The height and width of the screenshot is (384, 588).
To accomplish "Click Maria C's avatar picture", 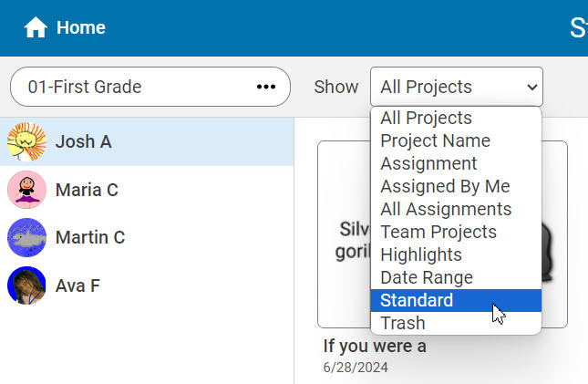I will point(26,190).
